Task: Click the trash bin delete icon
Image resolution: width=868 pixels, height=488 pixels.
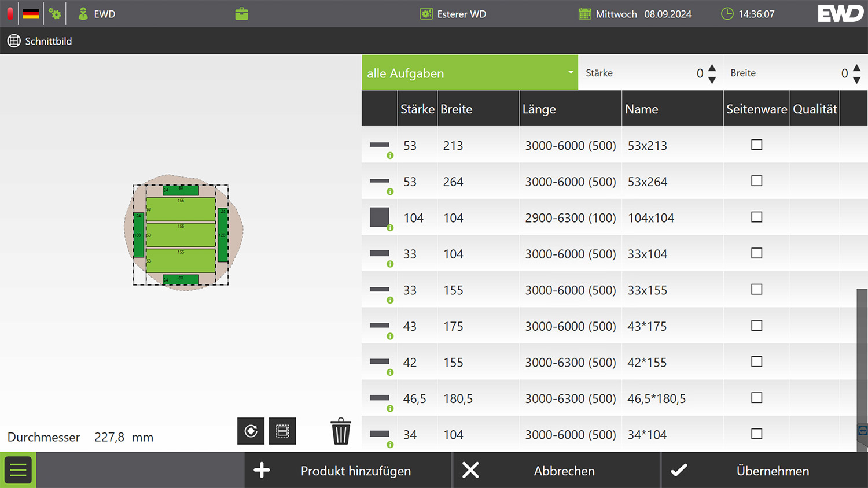Action: [341, 431]
